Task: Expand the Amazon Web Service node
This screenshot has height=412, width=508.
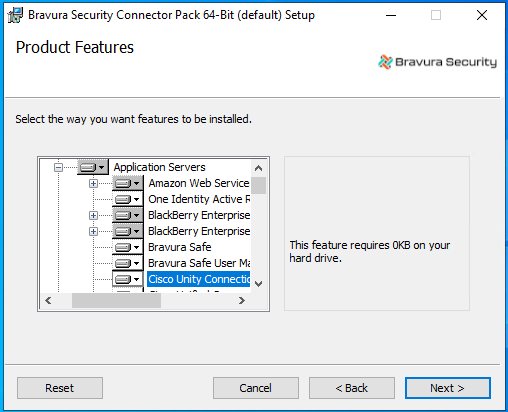Action: pos(93,183)
